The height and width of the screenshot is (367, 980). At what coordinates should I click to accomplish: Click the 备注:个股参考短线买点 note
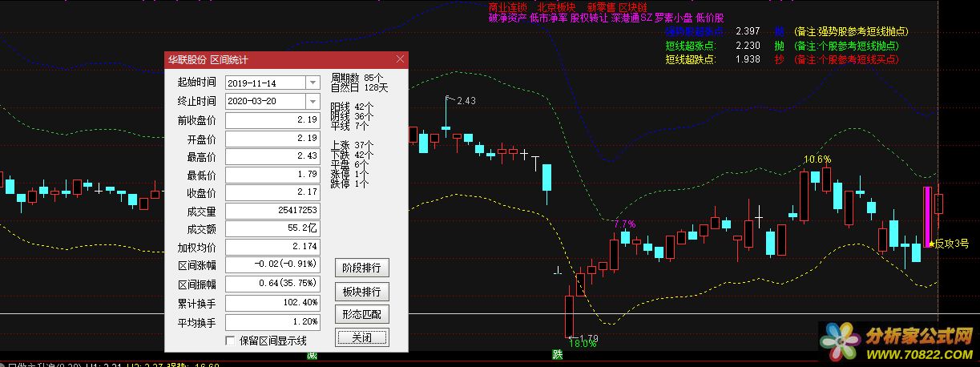(845, 58)
